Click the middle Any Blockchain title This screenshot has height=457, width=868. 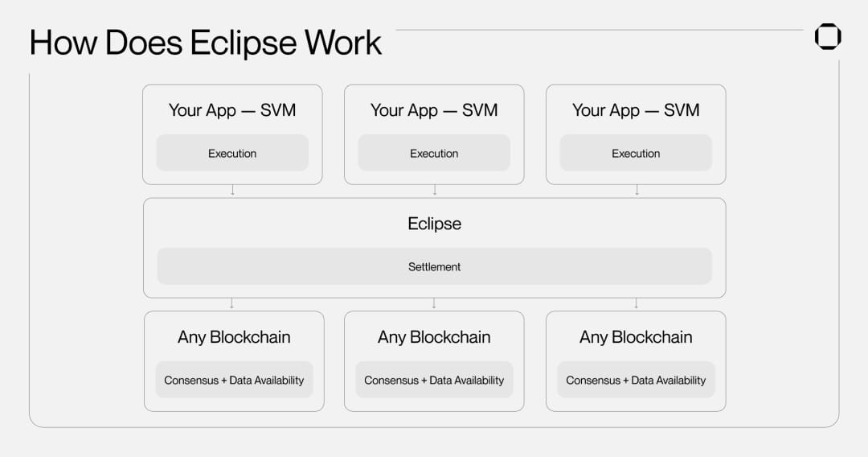click(434, 337)
